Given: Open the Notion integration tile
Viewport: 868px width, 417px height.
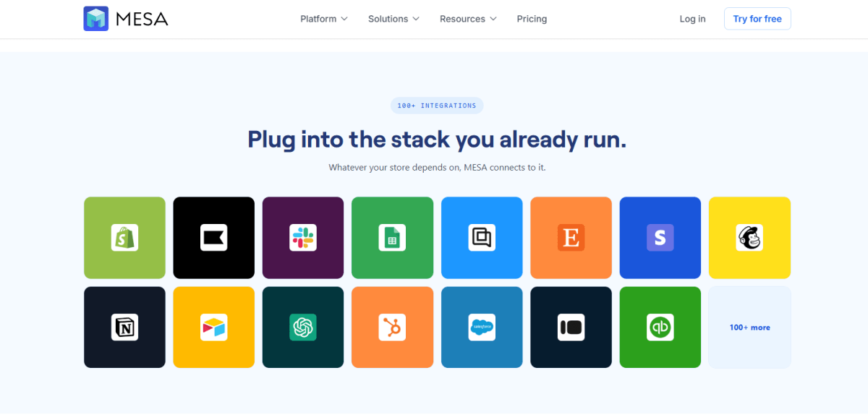Looking at the screenshot, I should click(124, 327).
